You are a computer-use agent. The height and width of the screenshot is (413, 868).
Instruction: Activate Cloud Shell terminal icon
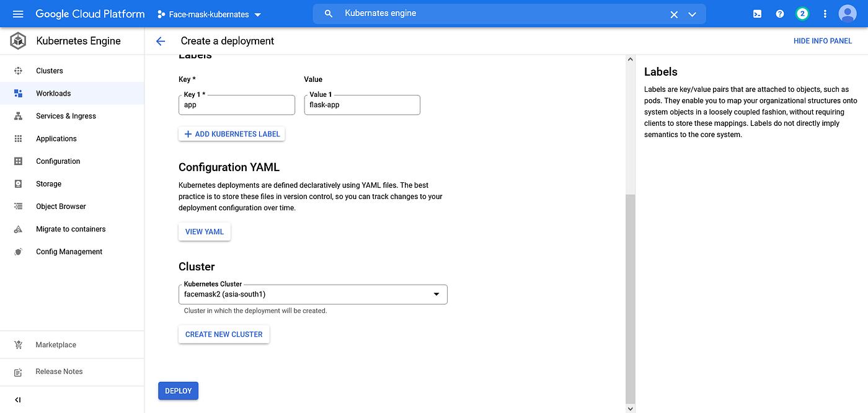click(x=757, y=14)
